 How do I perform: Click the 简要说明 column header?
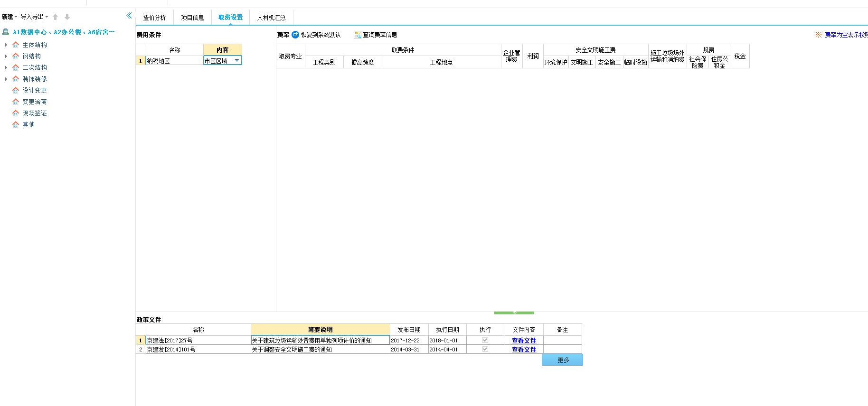click(x=321, y=330)
